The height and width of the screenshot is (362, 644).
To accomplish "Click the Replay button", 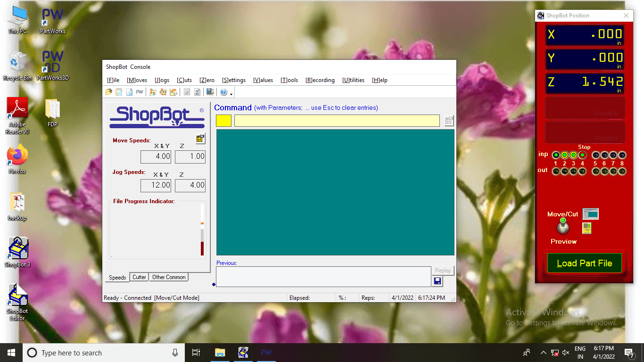I will click(x=443, y=271).
